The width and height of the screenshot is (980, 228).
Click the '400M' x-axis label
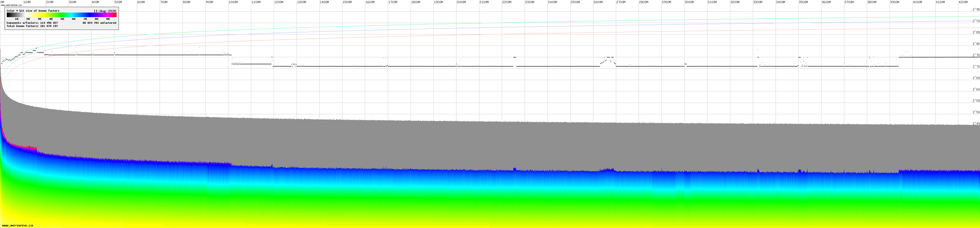pyautogui.click(x=96, y=2)
